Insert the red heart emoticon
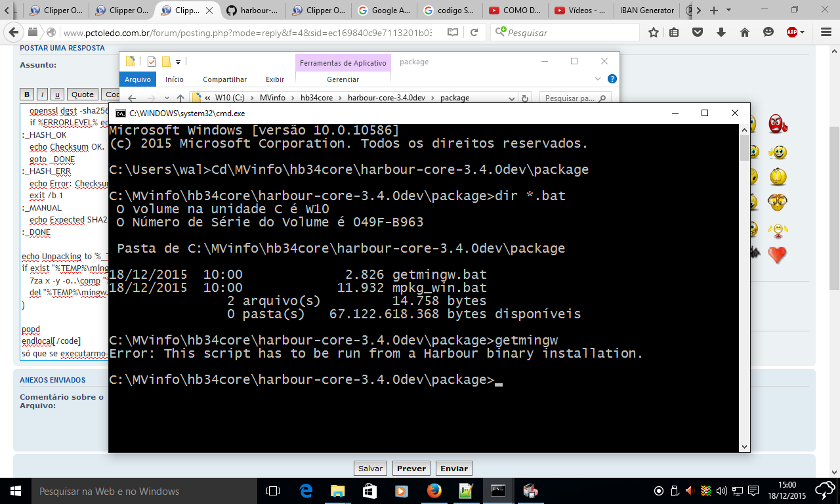840x504 pixels. (778, 254)
